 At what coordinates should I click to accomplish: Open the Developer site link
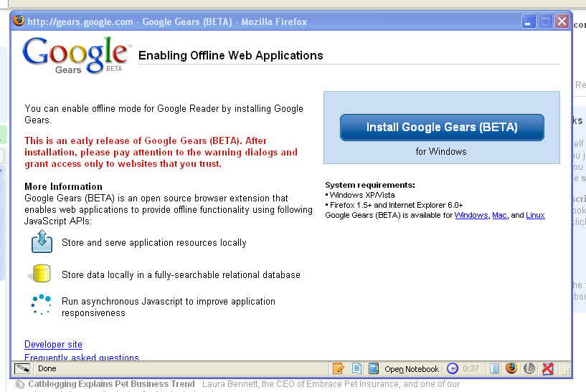click(x=53, y=344)
